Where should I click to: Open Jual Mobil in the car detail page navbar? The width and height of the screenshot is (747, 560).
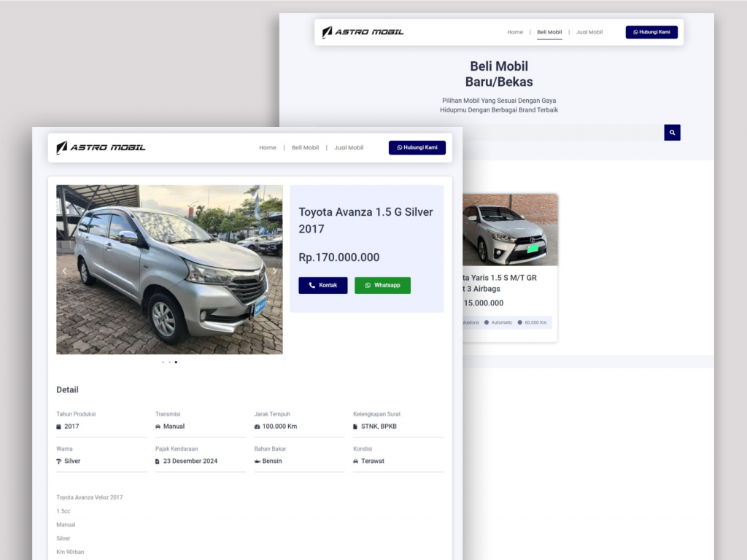[349, 147]
